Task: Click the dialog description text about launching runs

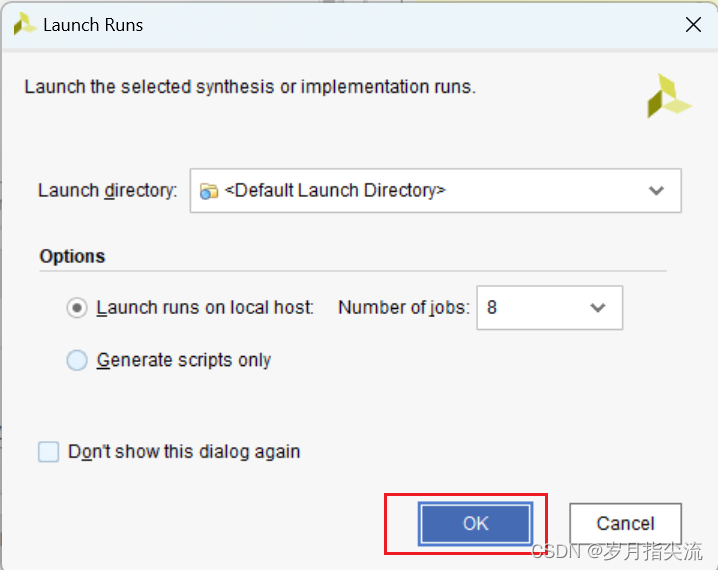Action: point(250,87)
